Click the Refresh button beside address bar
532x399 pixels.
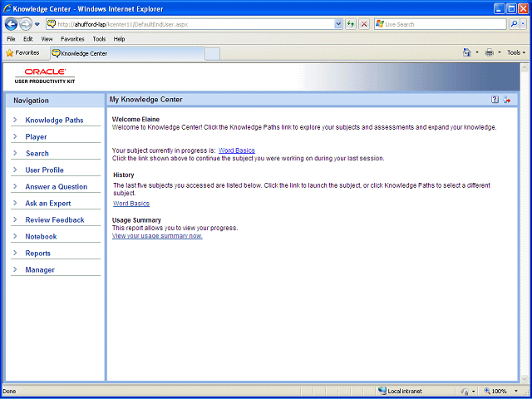click(x=351, y=24)
